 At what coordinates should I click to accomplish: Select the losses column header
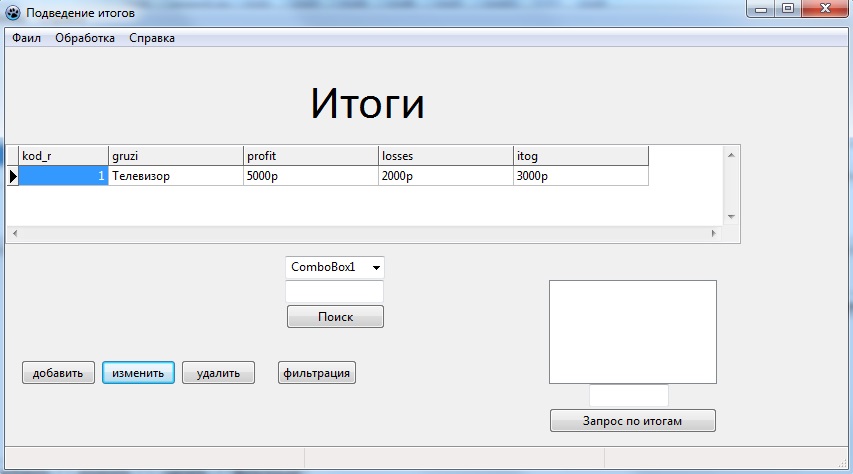(x=446, y=156)
